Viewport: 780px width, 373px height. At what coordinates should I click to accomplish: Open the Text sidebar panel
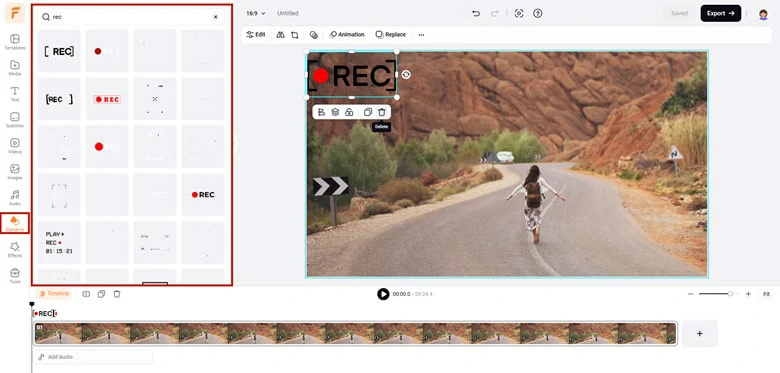tap(15, 93)
